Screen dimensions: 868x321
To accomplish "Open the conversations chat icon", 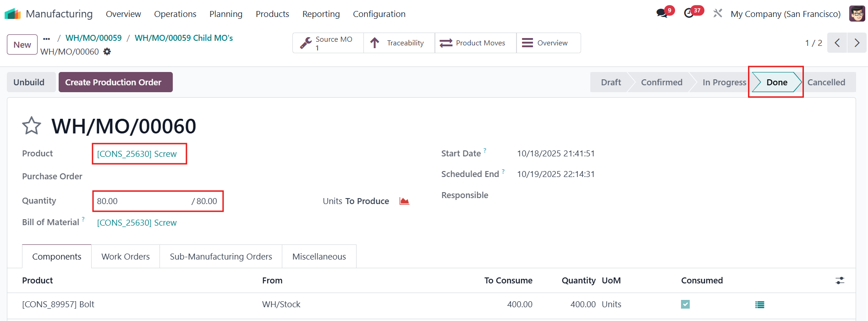I will click(x=662, y=13).
